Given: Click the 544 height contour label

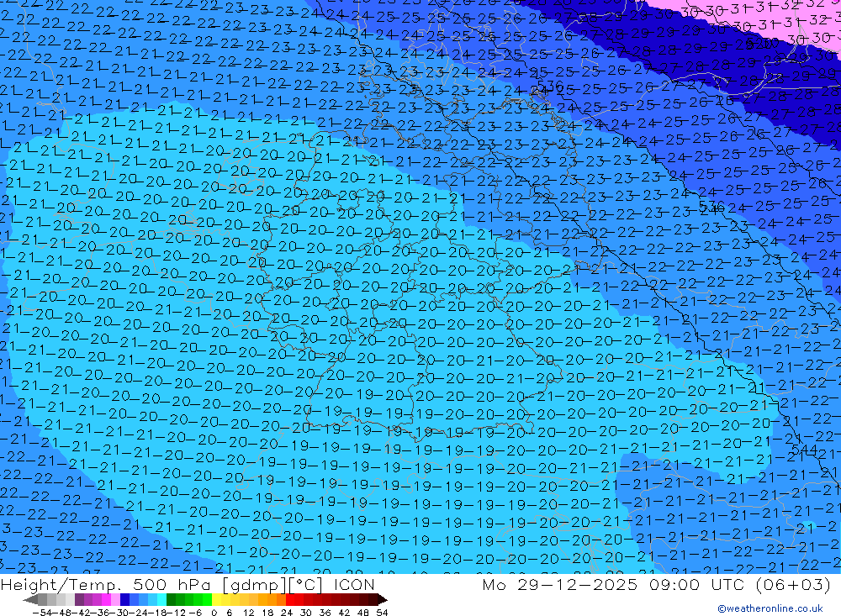Looking at the screenshot, I should (804, 450).
